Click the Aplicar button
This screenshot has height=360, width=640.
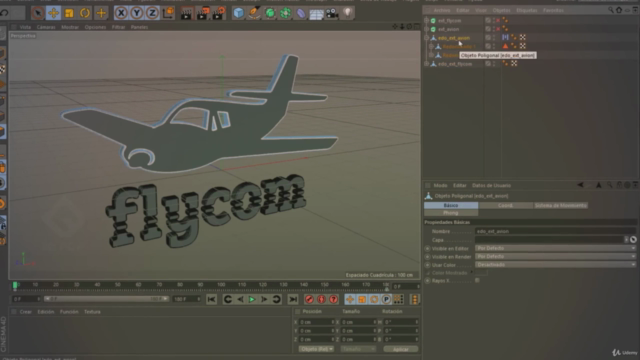click(x=400, y=349)
